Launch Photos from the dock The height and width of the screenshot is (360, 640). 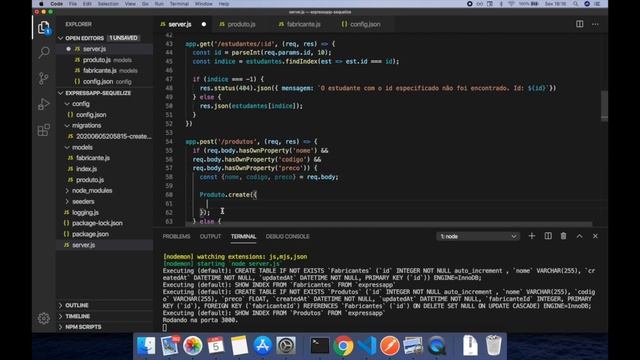click(193, 345)
